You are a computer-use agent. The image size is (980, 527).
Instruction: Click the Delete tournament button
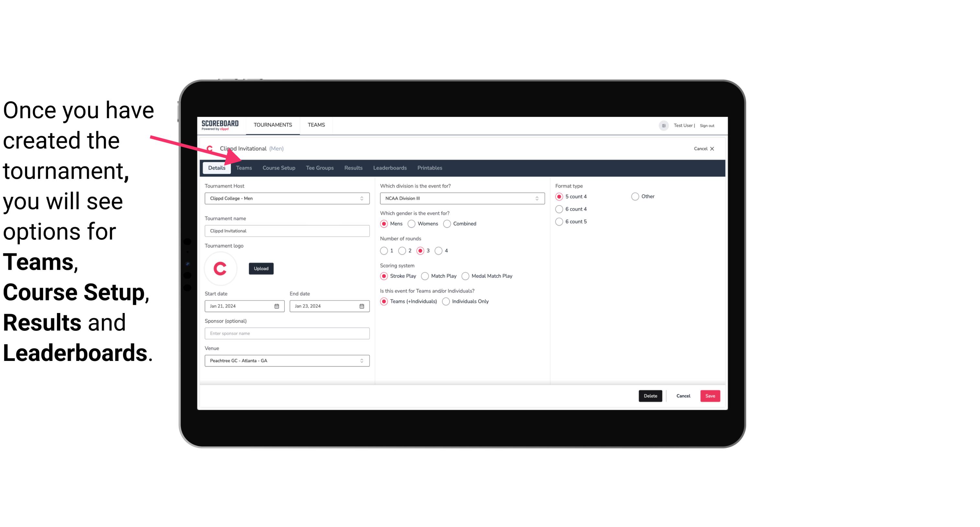click(650, 396)
